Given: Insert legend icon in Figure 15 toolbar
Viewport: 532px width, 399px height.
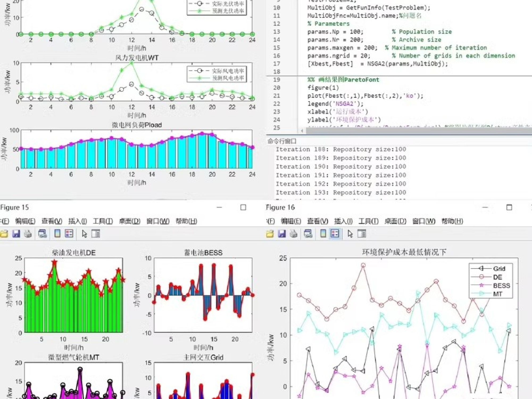Looking at the screenshot, I should (x=69, y=234).
